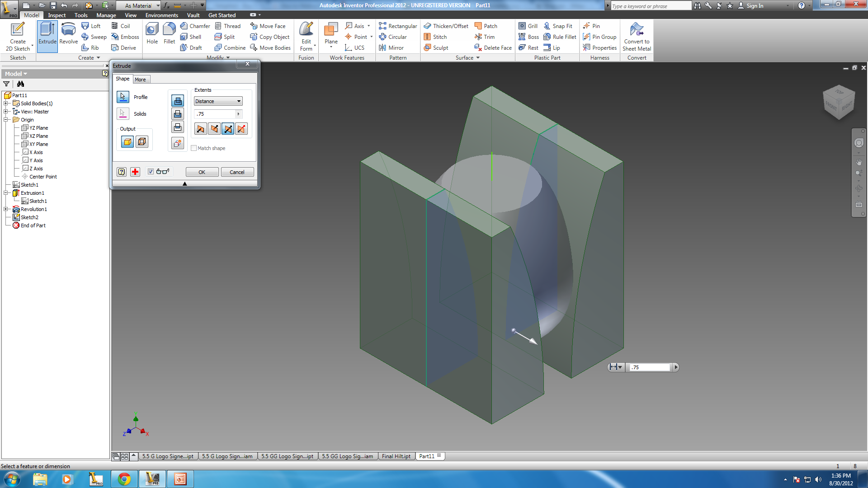The width and height of the screenshot is (868, 488).
Task: Confirm extrusion with OK
Action: [202, 172]
